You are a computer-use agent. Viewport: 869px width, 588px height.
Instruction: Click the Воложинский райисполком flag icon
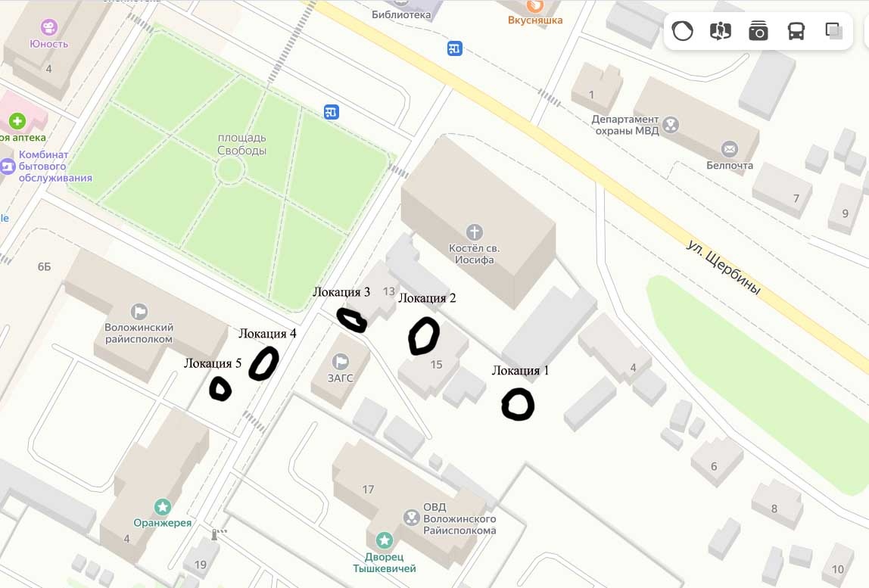(139, 312)
